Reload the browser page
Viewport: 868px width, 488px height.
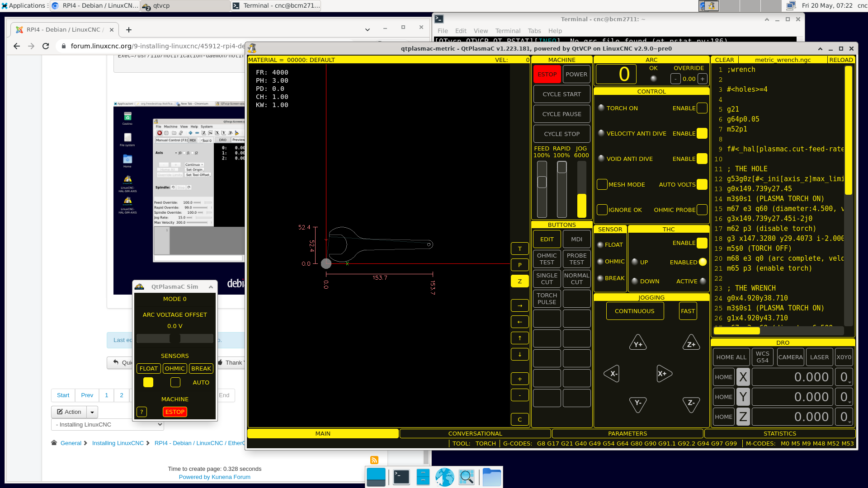tap(45, 46)
